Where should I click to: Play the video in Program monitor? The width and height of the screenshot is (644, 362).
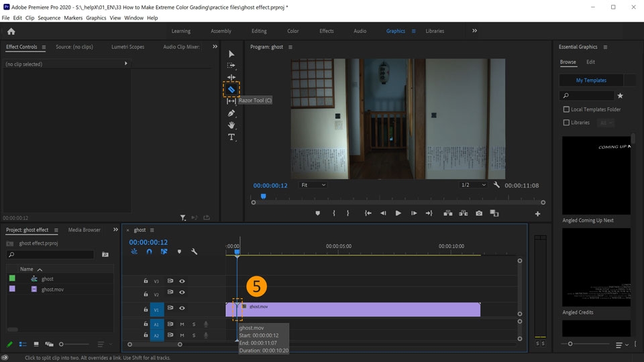click(x=398, y=213)
